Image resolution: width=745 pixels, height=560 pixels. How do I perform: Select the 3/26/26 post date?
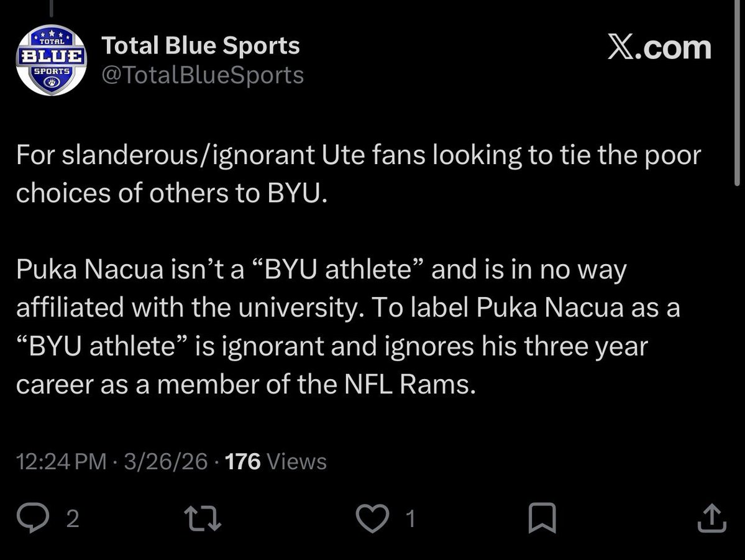pos(166,462)
